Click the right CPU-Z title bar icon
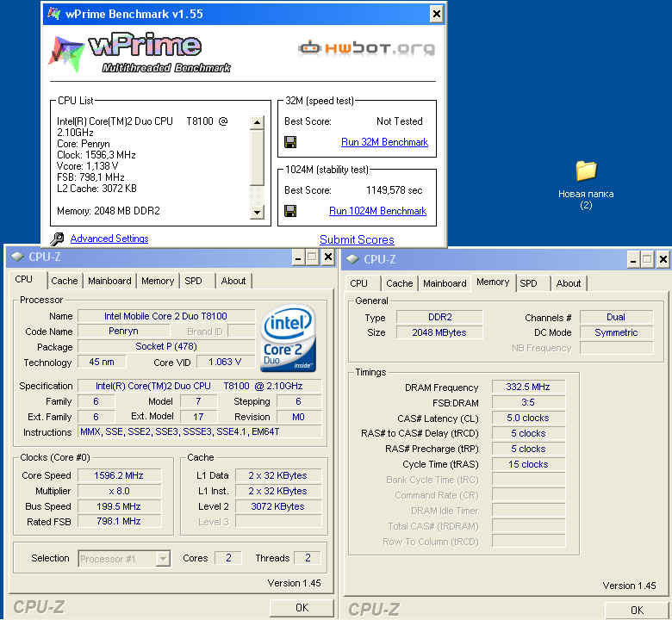 [352, 259]
